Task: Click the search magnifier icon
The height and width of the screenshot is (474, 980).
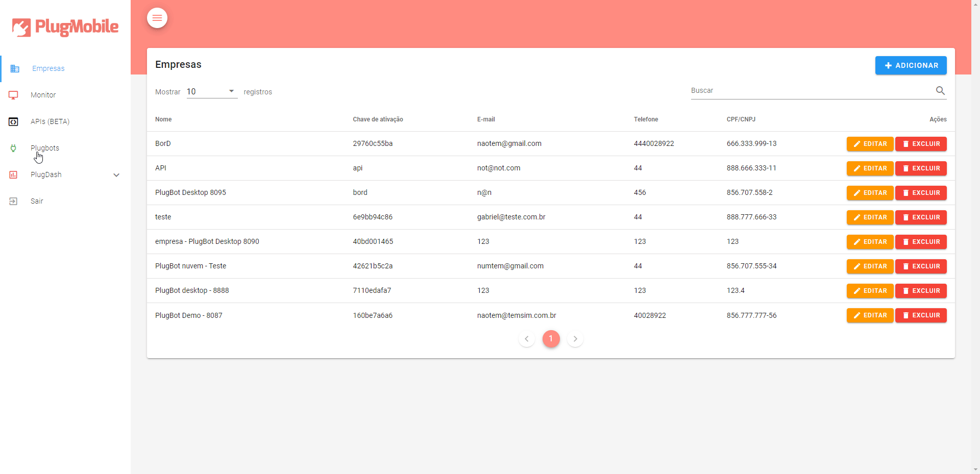Action: tap(940, 90)
